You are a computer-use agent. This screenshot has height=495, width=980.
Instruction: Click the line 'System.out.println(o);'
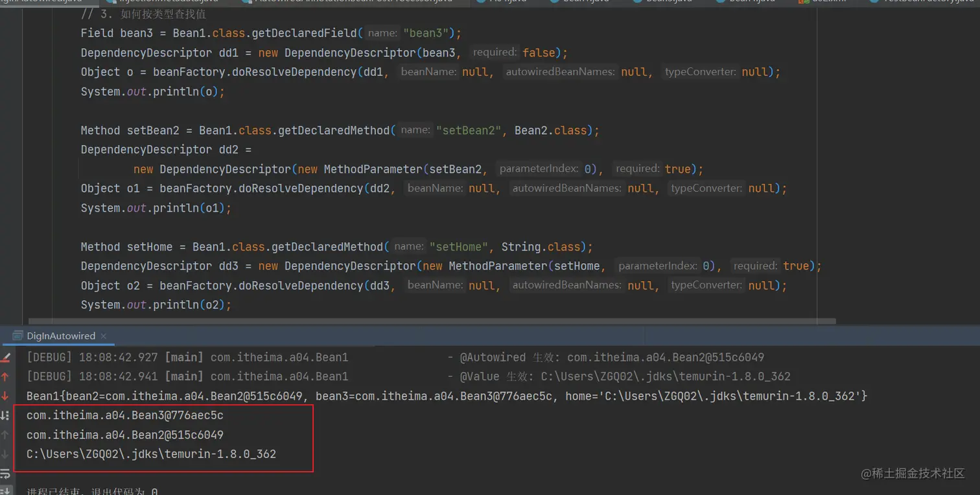tap(152, 91)
